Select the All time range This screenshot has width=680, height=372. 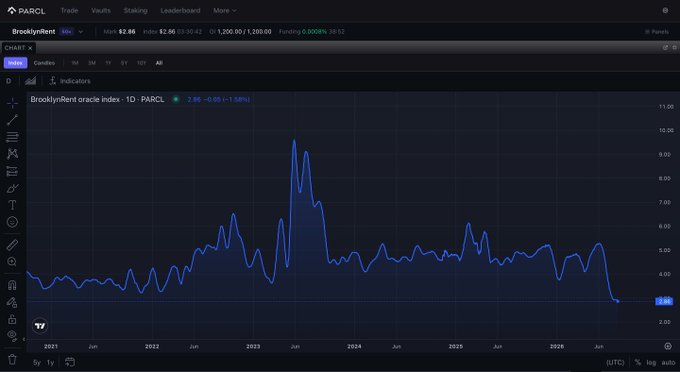click(x=159, y=63)
